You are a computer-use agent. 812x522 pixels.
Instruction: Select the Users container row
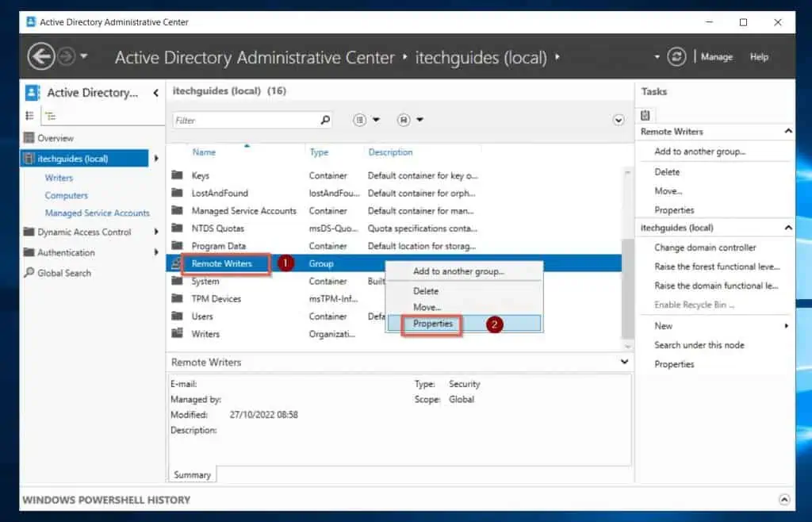(x=277, y=317)
